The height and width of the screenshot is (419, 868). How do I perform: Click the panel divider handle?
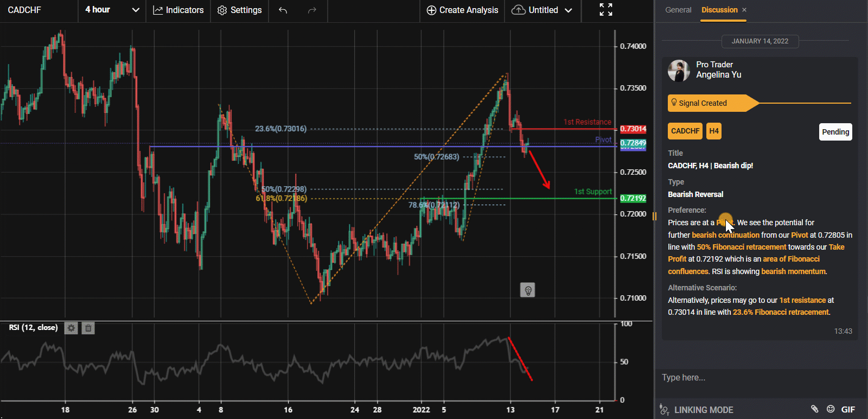coord(654,217)
